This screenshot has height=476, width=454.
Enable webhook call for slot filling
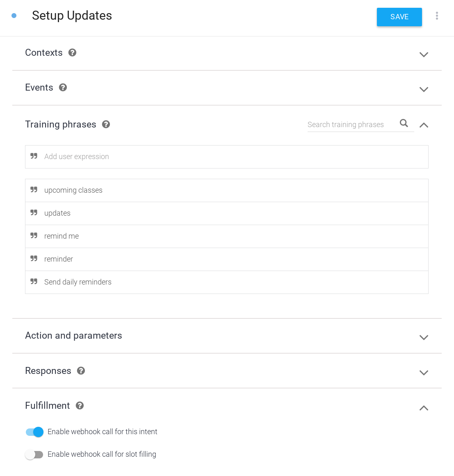tap(34, 454)
